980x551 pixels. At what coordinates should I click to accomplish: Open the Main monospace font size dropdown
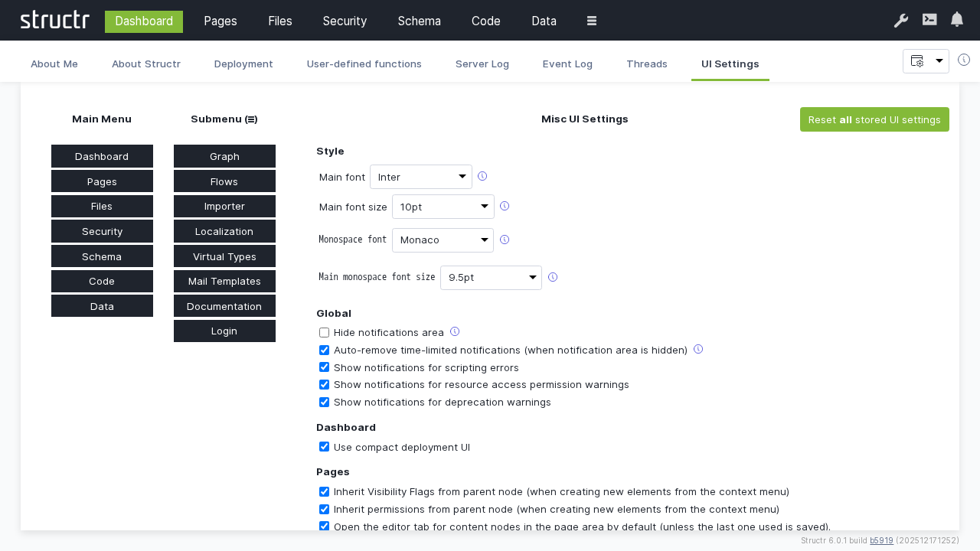click(491, 277)
